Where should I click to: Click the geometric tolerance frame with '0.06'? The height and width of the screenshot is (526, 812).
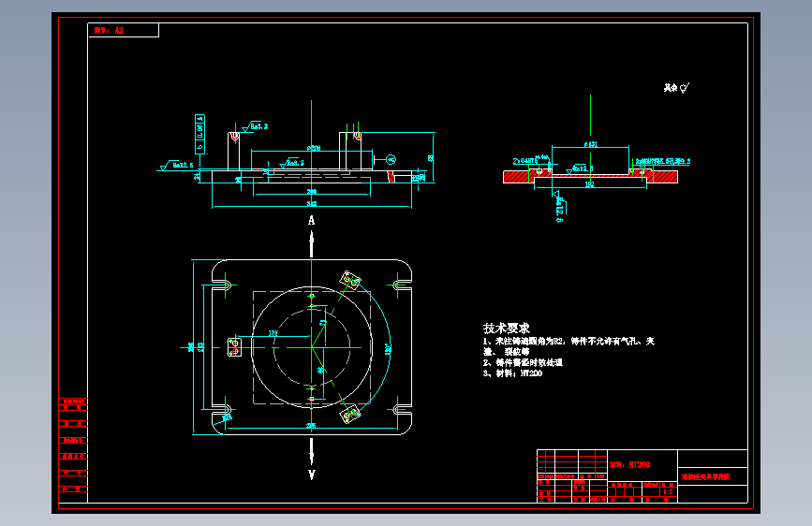pos(199,134)
